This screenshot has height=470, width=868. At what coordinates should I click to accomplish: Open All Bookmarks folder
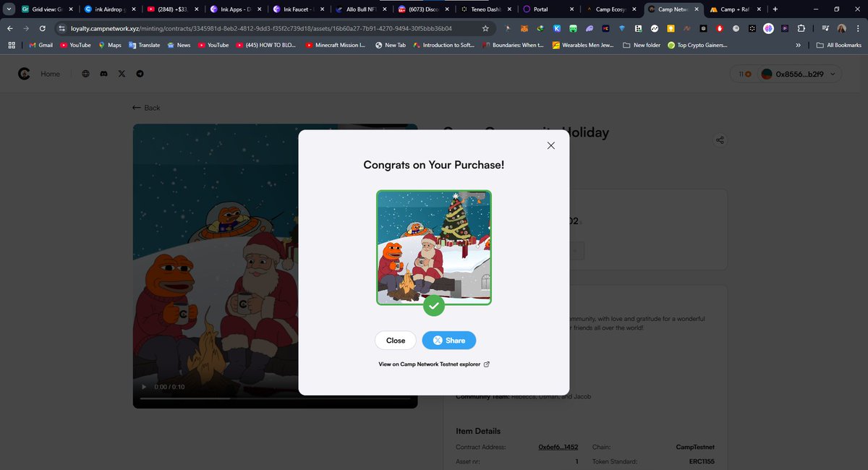(838, 45)
